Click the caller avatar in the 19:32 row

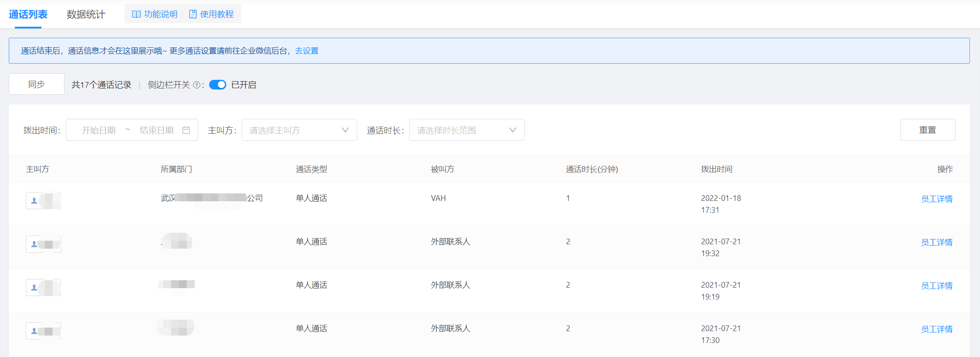[x=34, y=244]
